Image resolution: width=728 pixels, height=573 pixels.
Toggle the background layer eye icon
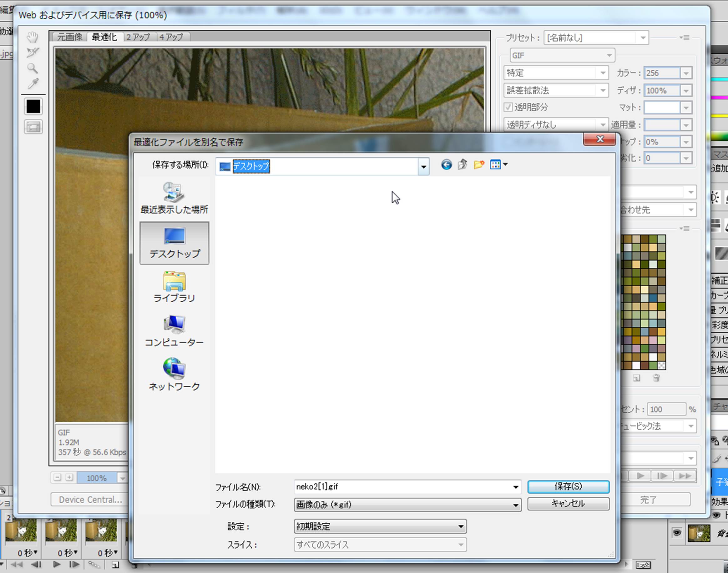[677, 533]
